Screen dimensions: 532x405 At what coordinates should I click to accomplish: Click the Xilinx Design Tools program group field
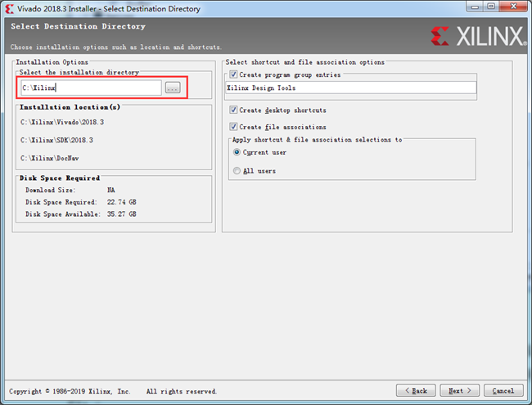[x=351, y=88]
